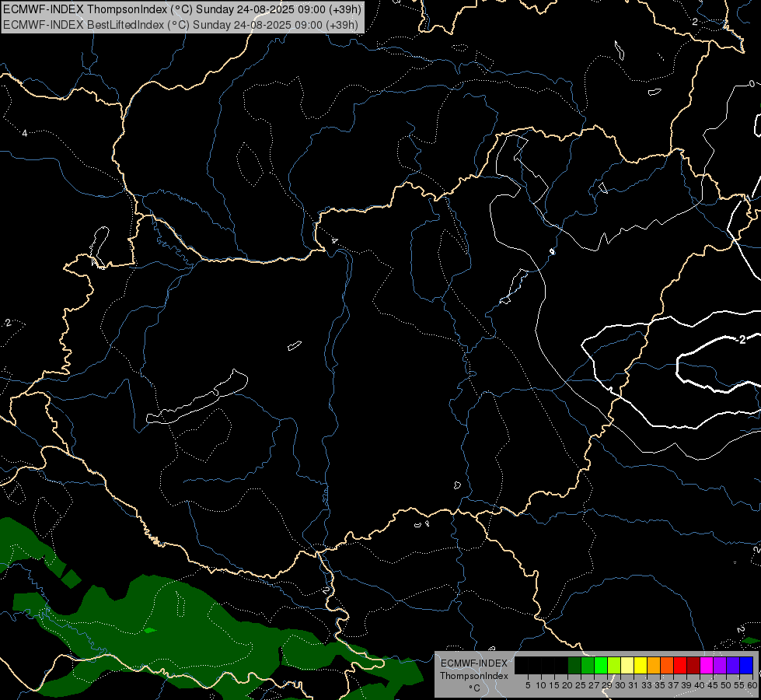Click the °C unit label in legend
The image size is (761, 700).
[474, 688]
